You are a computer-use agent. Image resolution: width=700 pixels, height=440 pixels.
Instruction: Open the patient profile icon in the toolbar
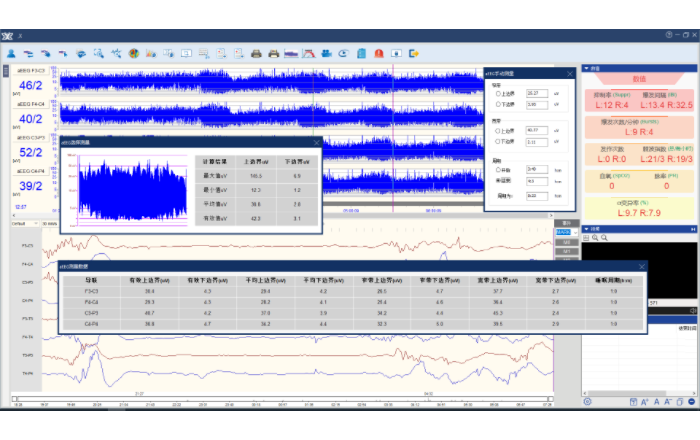point(11,54)
